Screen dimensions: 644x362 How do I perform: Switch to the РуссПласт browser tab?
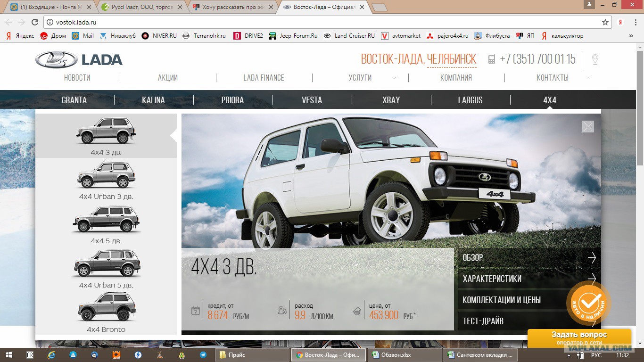tap(142, 7)
